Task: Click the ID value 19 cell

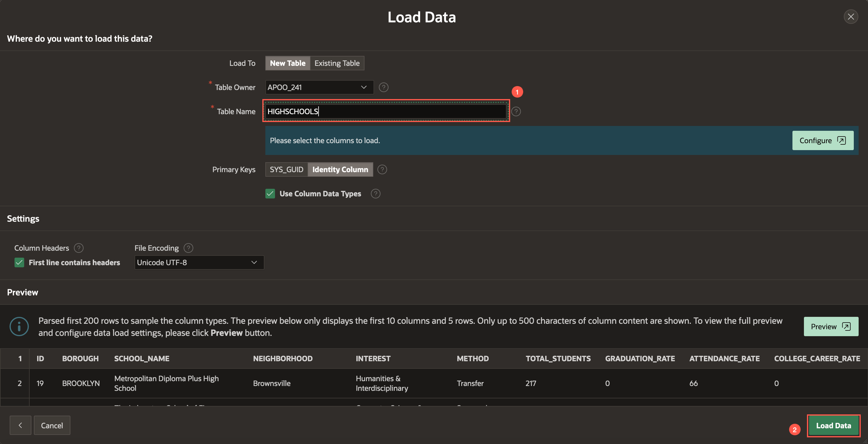Action: pos(40,383)
